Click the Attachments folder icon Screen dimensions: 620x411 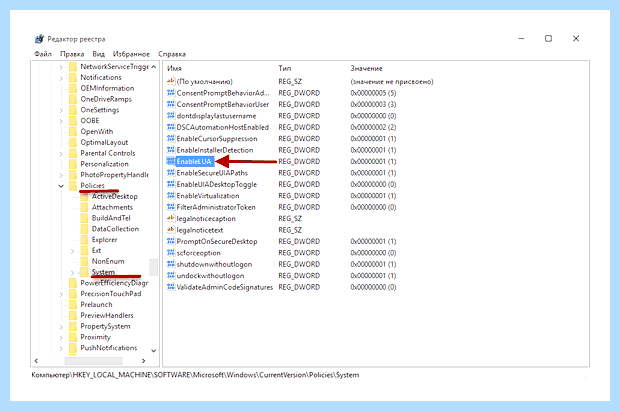click(84, 207)
